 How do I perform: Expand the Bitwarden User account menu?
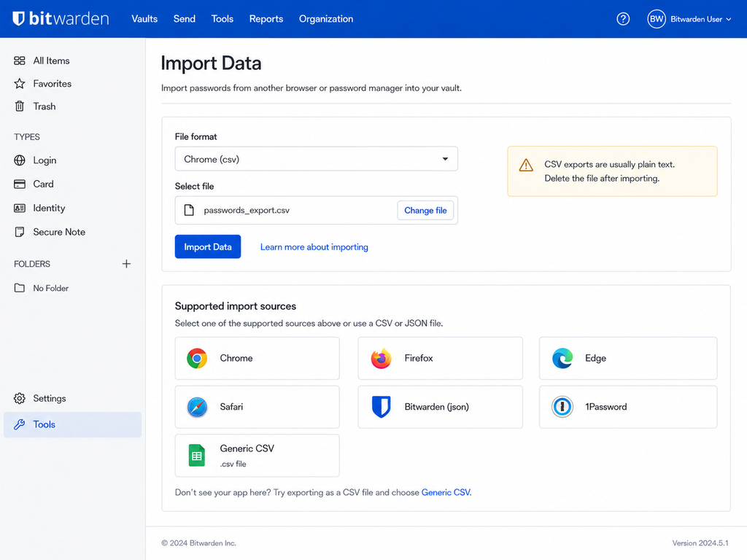689,19
